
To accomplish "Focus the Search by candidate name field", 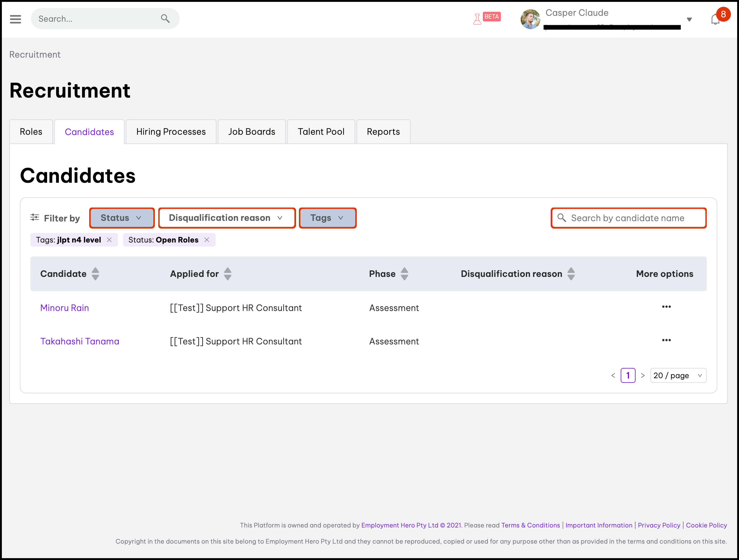I will click(628, 218).
